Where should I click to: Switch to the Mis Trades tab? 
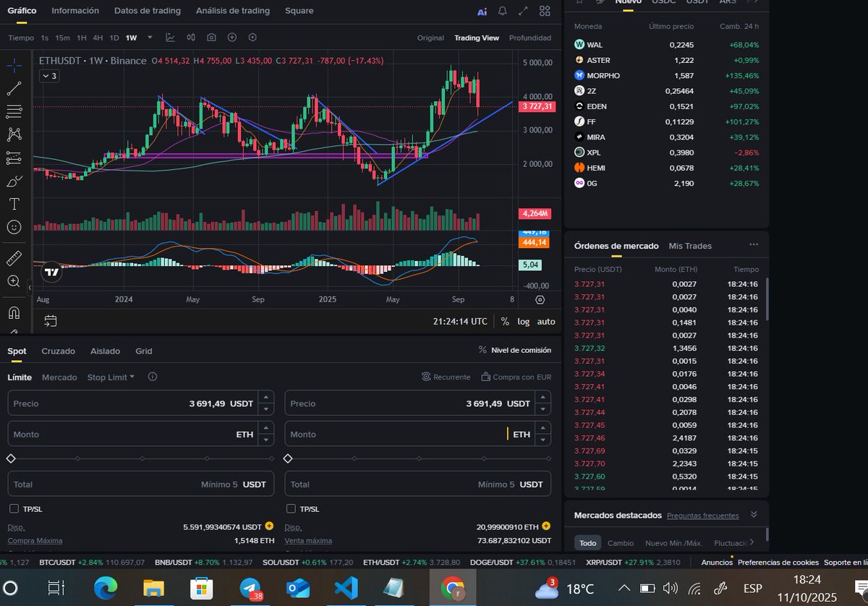pos(690,246)
